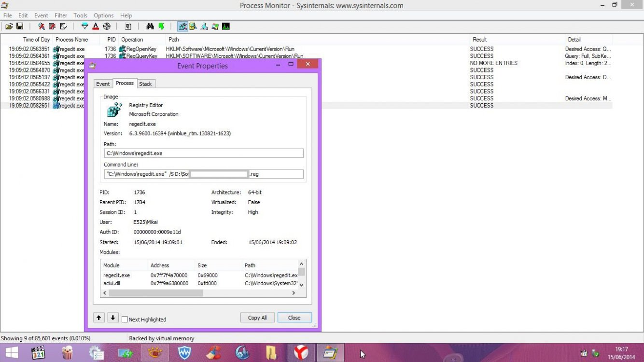Viewport: 644px width, 362px height.
Task: Click the Result column header
Action: [x=517, y=40]
